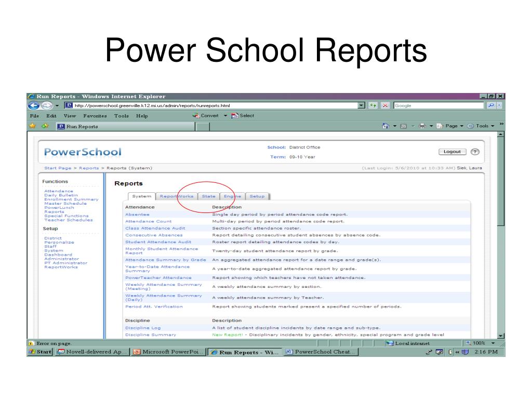532x399 pixels.
Task: Click the Add to Favorites icon
Action: coord(45,126)
